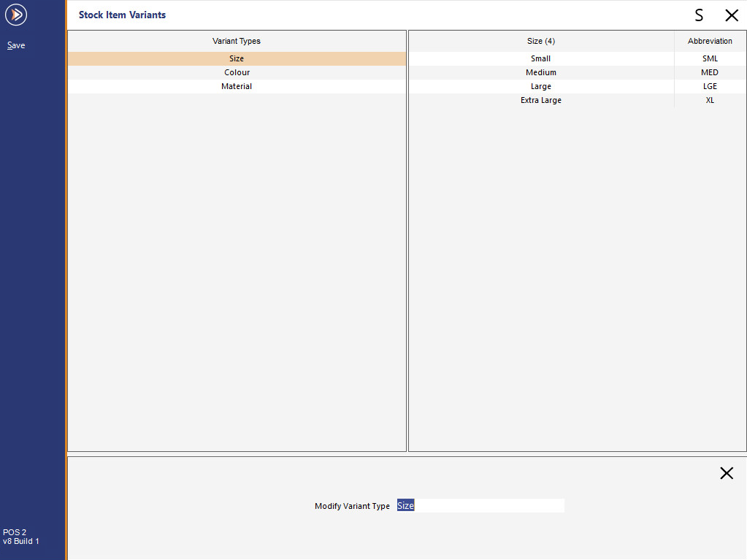747x560 pixels.
Task: Click the v8 Build 1 version text
Action: click(x=21, y=542)
